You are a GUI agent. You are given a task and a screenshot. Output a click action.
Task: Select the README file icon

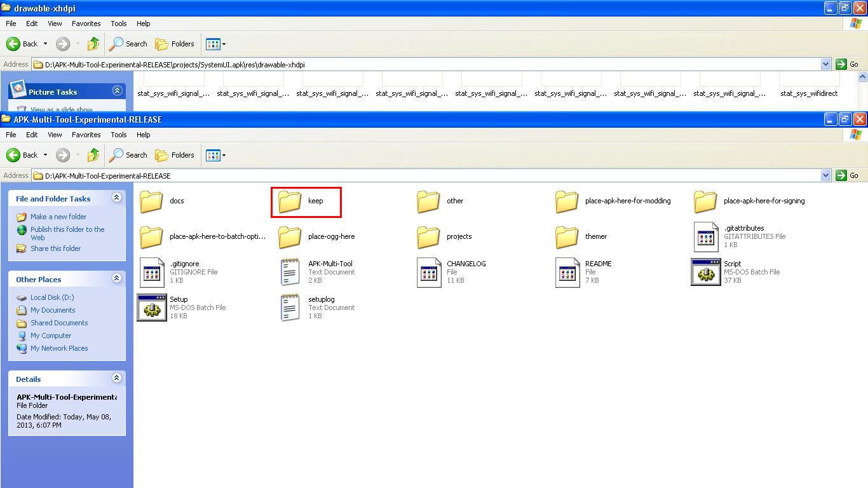567,273
